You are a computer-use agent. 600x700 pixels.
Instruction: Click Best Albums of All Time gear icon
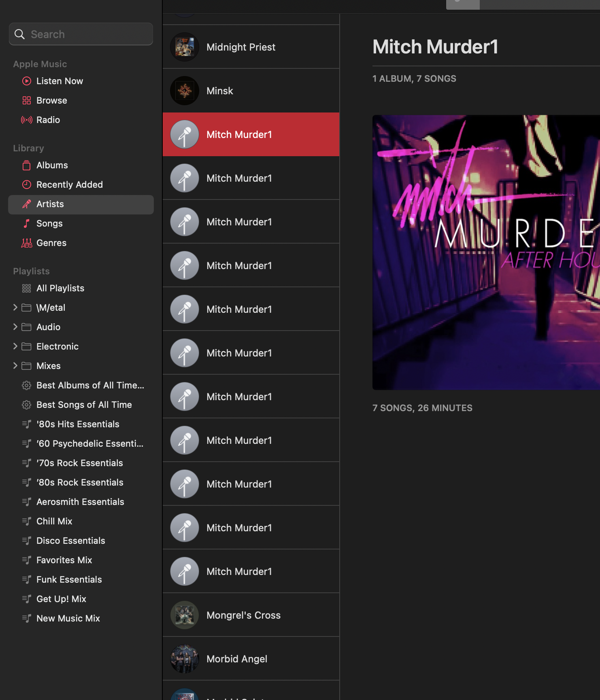(x=27, y=385)
